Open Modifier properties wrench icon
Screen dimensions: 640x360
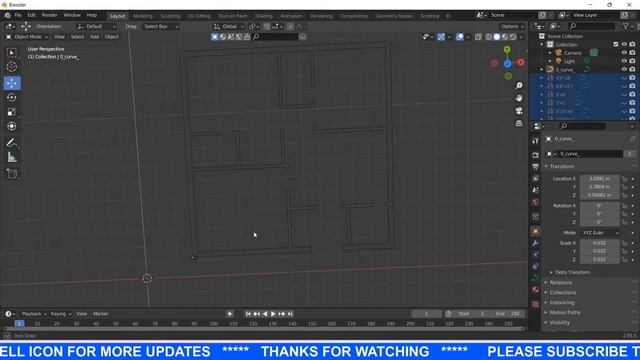point(536,243)
